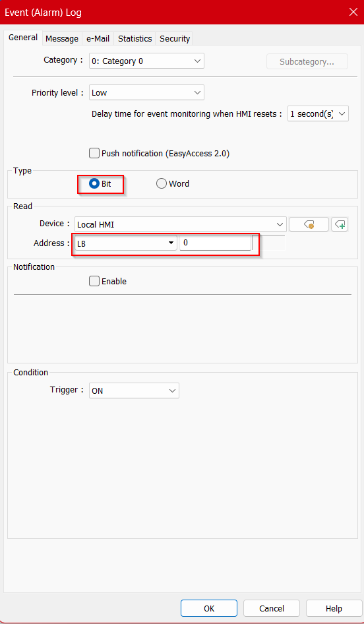Click the address number input field
The image size is (364, 624).
pos(215,243)
